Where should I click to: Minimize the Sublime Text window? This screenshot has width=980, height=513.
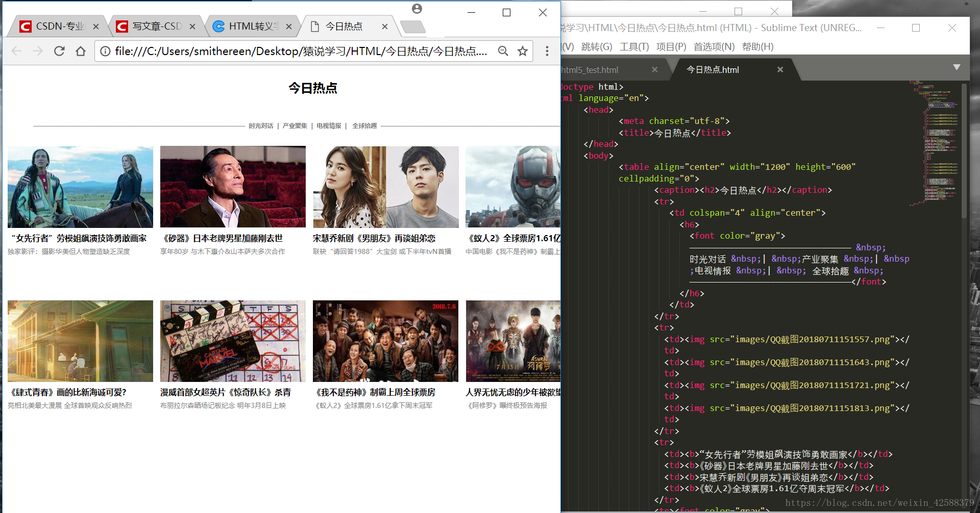880,28
